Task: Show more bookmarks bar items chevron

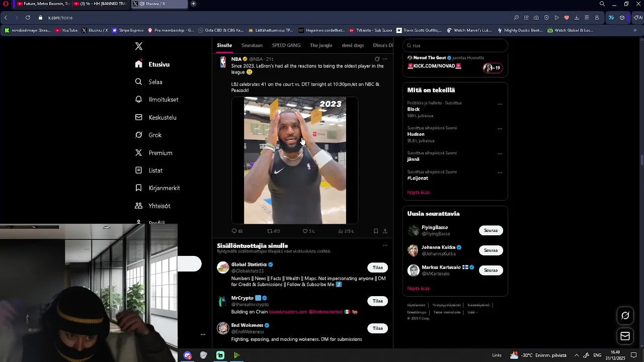Action: point(634,30)
